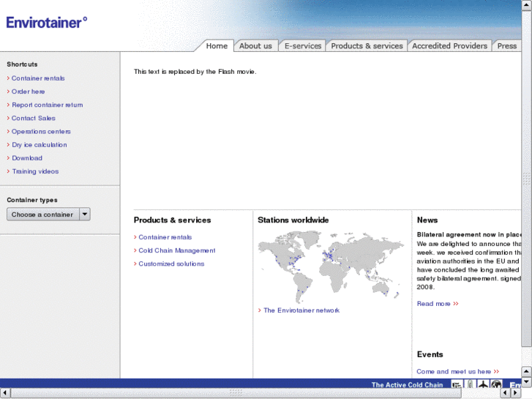
Task: Click the horizontal scrollbar left arrow at far left
Action: tap(4, 393)
